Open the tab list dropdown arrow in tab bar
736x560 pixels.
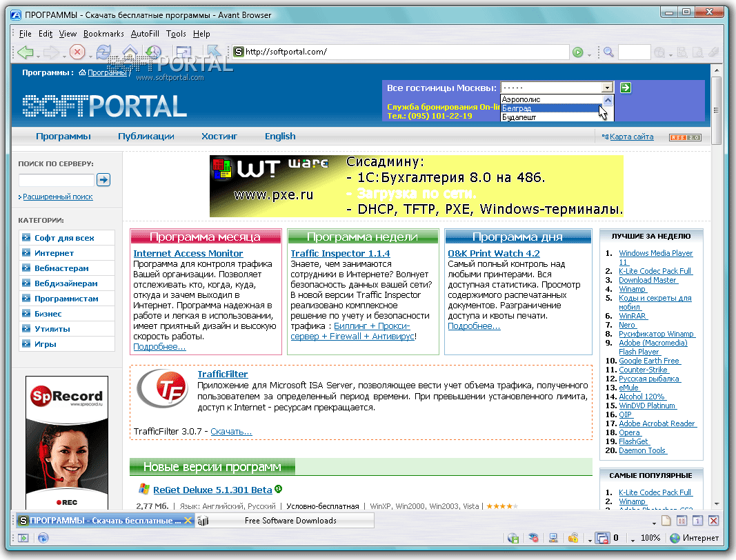click(x=655, y=523)
